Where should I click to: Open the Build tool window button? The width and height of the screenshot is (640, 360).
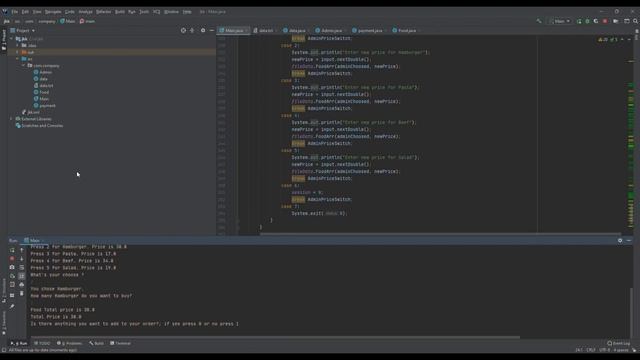coord(97,343)
